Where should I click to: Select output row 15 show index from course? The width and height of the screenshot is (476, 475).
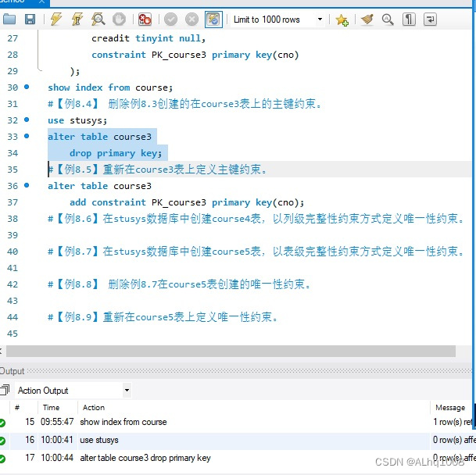[x=237, y=422]
